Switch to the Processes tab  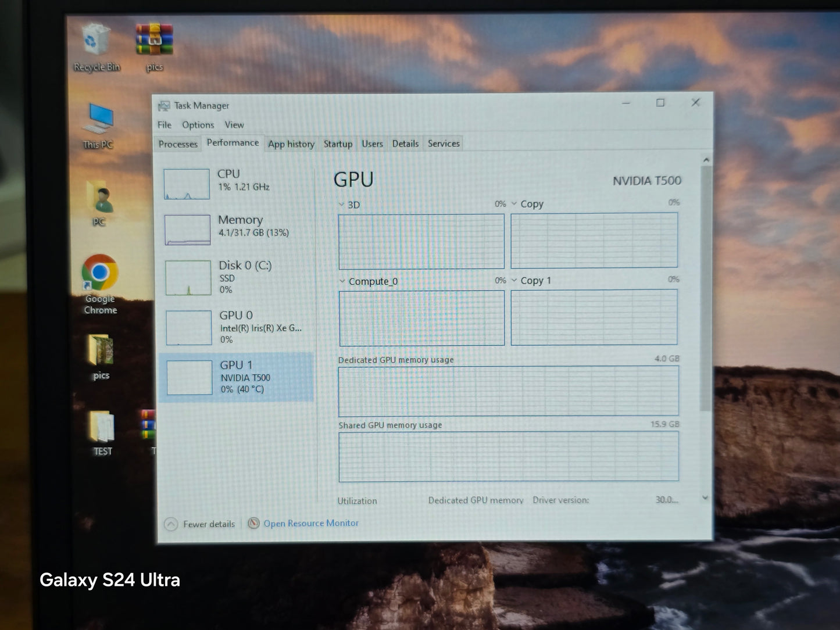[178, 144]
